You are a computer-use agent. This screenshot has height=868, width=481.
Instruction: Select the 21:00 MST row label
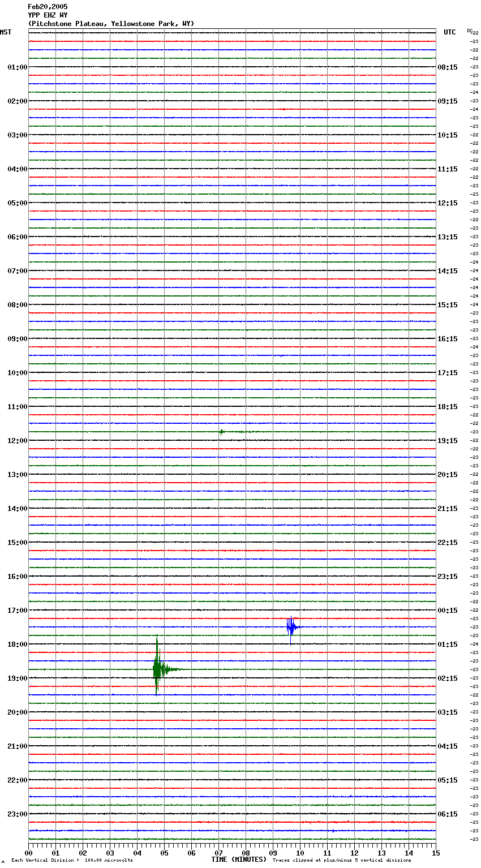click(x=17, y=746)
